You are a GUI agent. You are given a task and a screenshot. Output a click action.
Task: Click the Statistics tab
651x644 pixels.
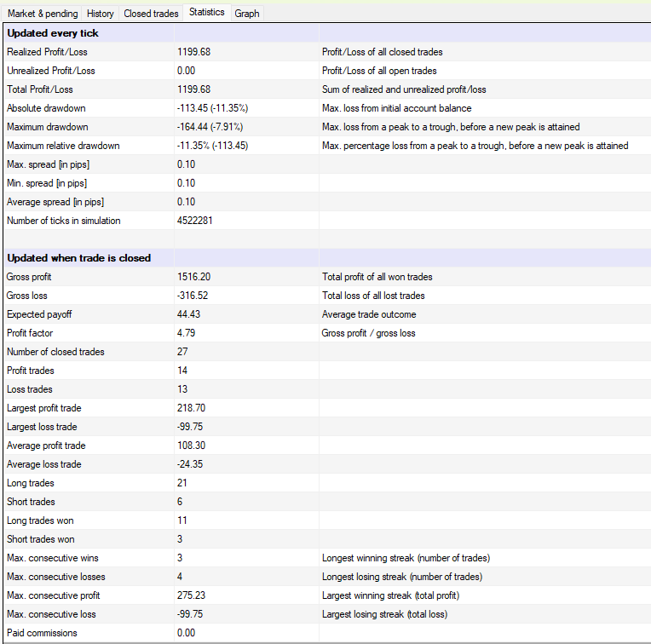[207, 13]
